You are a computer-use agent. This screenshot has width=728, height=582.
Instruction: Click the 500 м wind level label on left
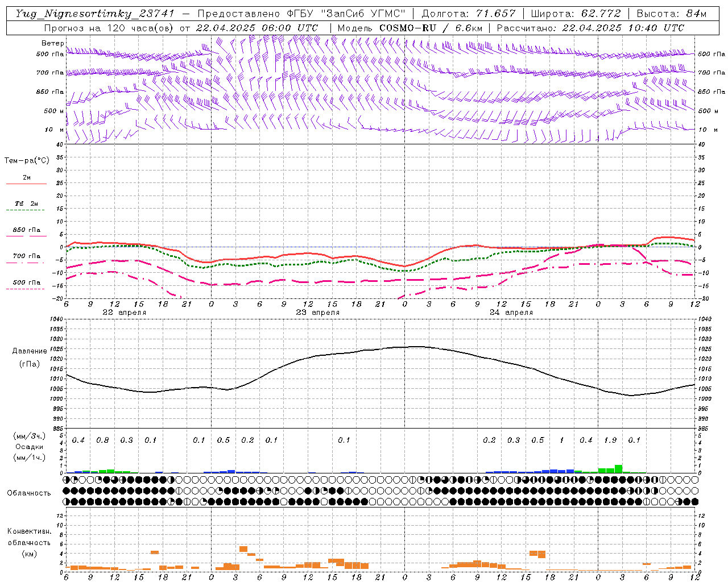click(54, 111)
